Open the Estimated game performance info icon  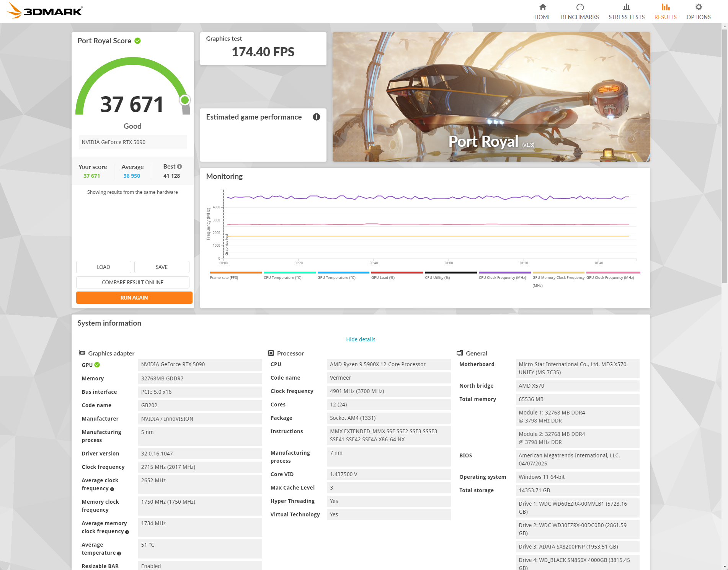pos(316,117)
